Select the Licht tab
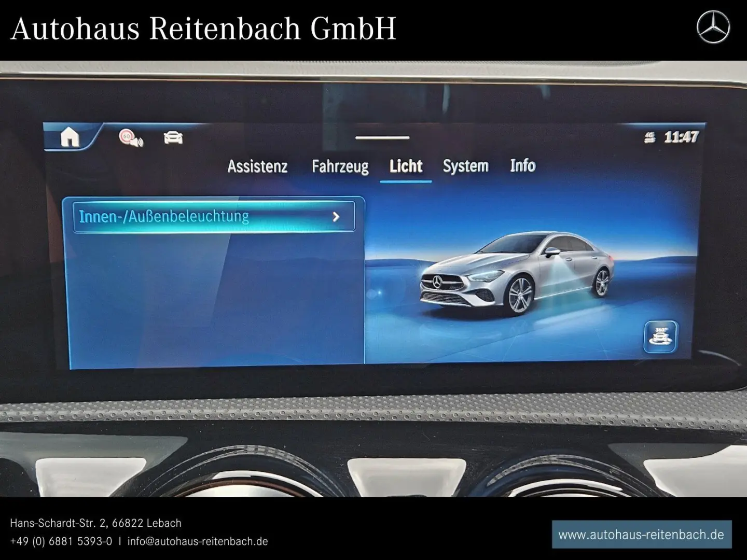 [406, 166]
